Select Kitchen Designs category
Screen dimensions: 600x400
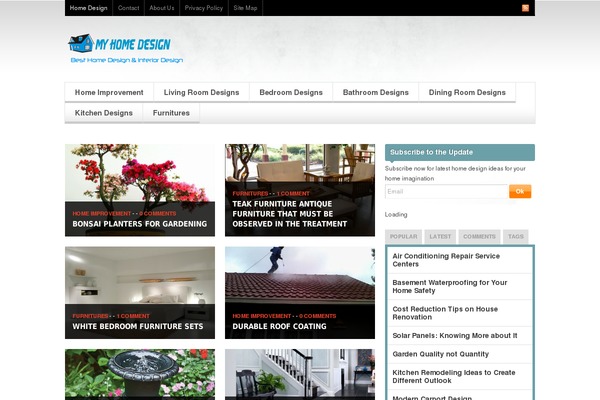(x=104, y=113)
